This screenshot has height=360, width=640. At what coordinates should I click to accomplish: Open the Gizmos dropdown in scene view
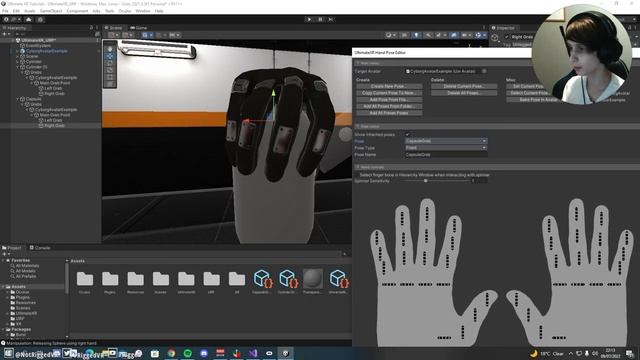[x=480, y=35]
